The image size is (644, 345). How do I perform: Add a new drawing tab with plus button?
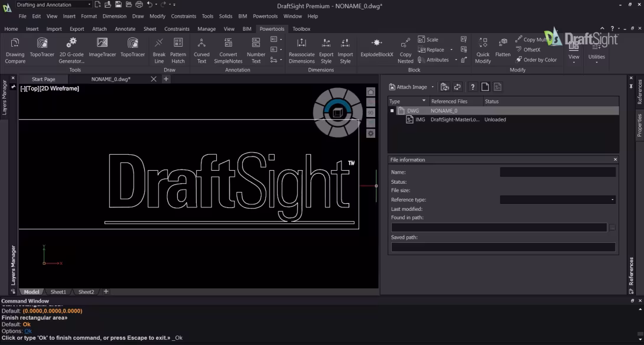coord(166,79)
